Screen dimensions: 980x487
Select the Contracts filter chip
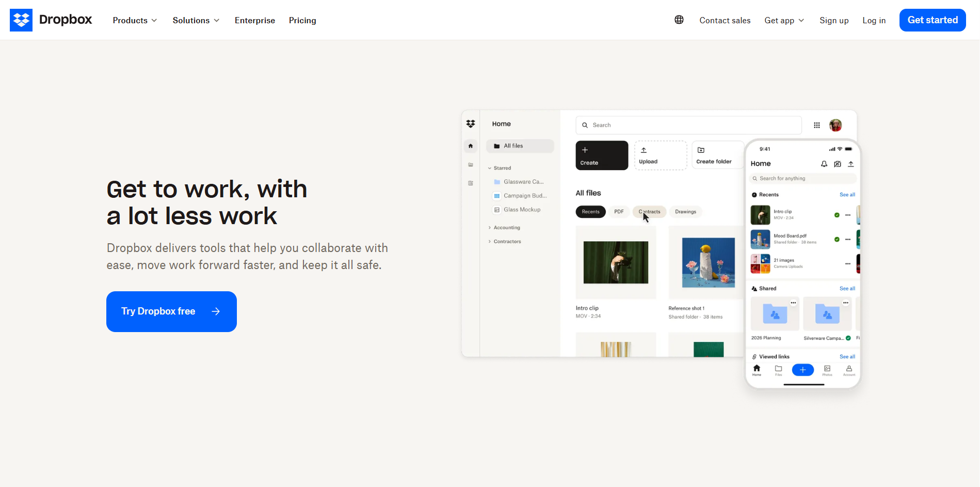coord(650,212)
